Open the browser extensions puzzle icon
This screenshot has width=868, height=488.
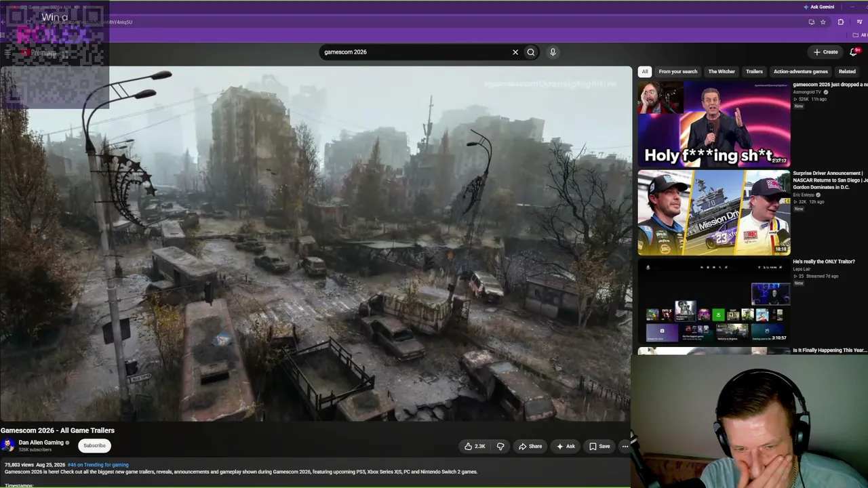pos(841,22)
